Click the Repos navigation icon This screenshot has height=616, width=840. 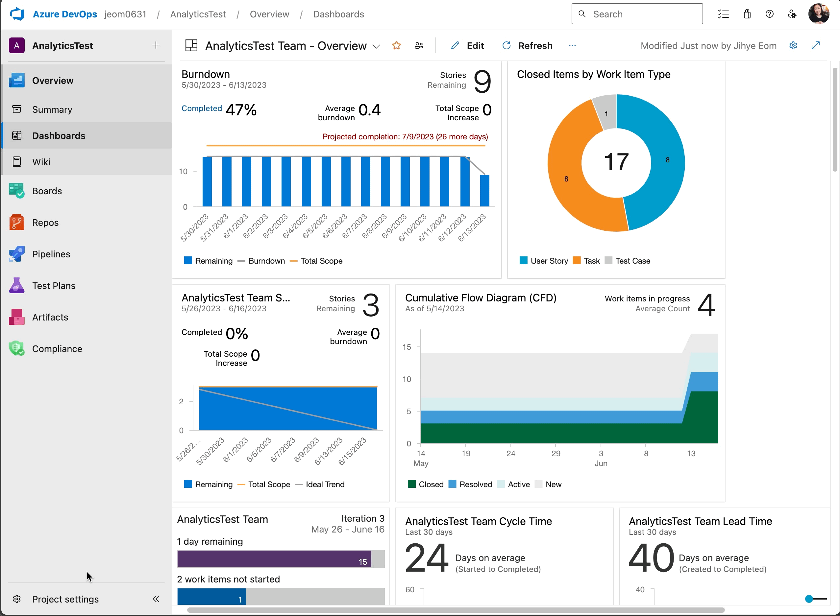pos(16,222)
